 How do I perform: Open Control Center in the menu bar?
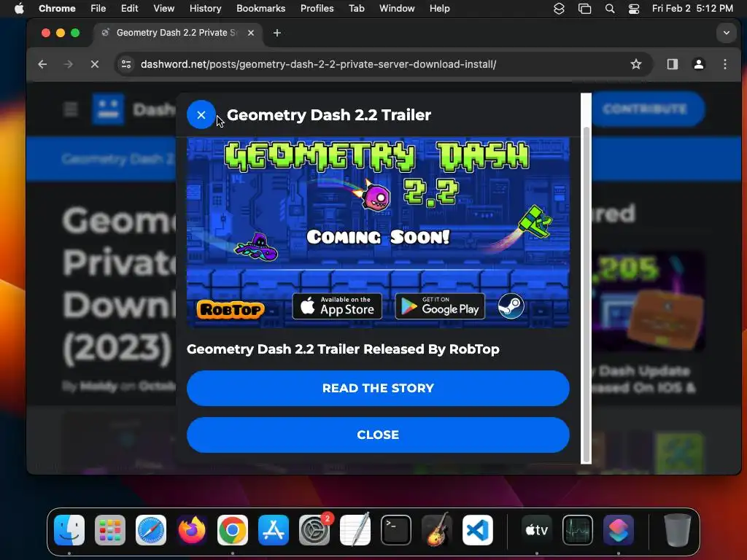click(634, 9)
